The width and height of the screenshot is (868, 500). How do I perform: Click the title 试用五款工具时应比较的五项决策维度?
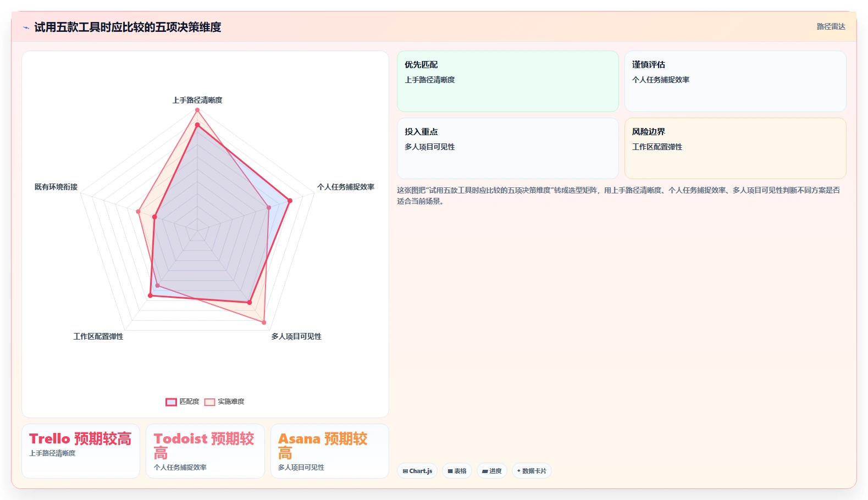tap(128, 27)
